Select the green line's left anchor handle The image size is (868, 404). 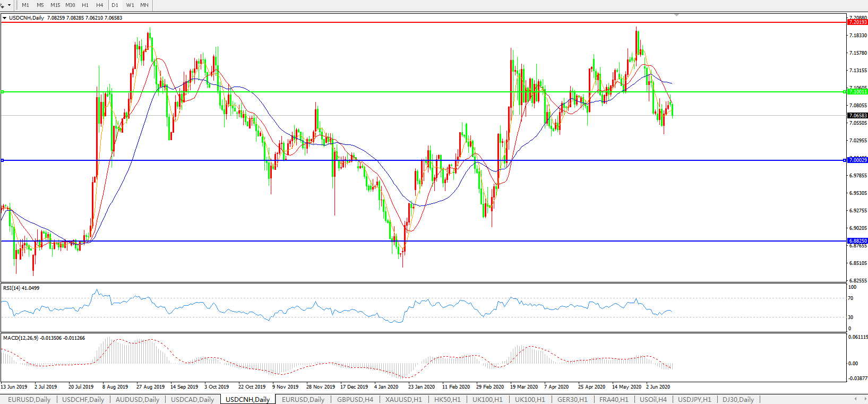3,92
